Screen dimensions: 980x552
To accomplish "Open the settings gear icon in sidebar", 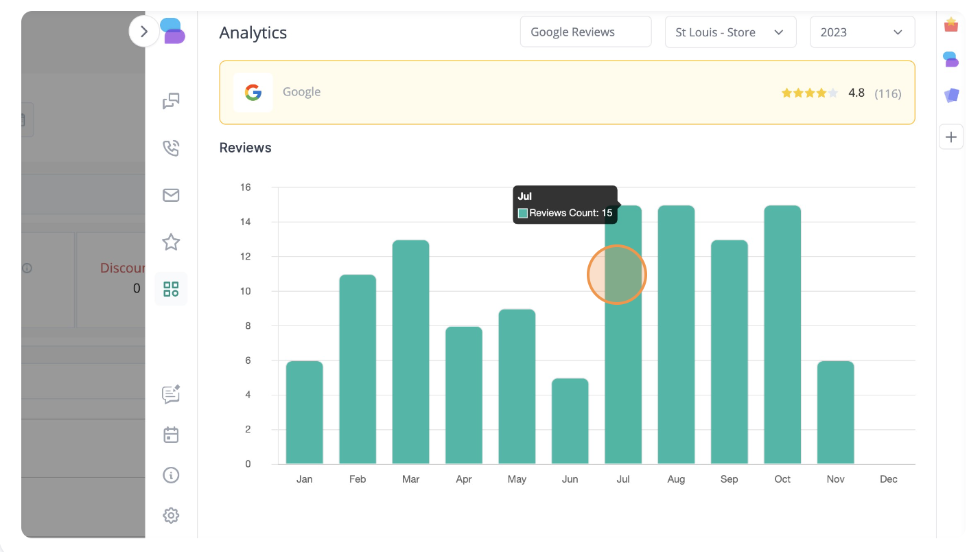I will tap(171, 516).
